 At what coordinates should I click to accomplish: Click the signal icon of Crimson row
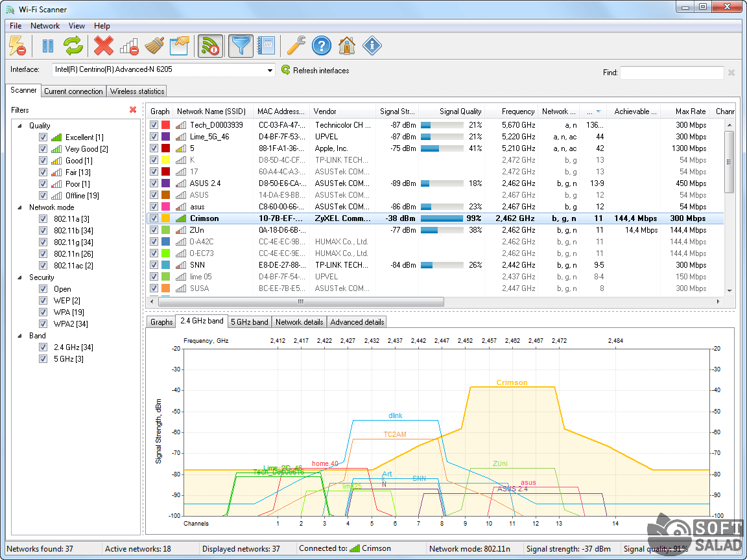coord(181,218)
